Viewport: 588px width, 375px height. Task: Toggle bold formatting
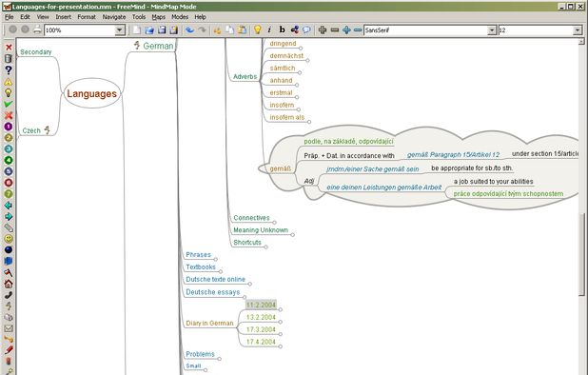pyautogui.click(x=282, y=30)
